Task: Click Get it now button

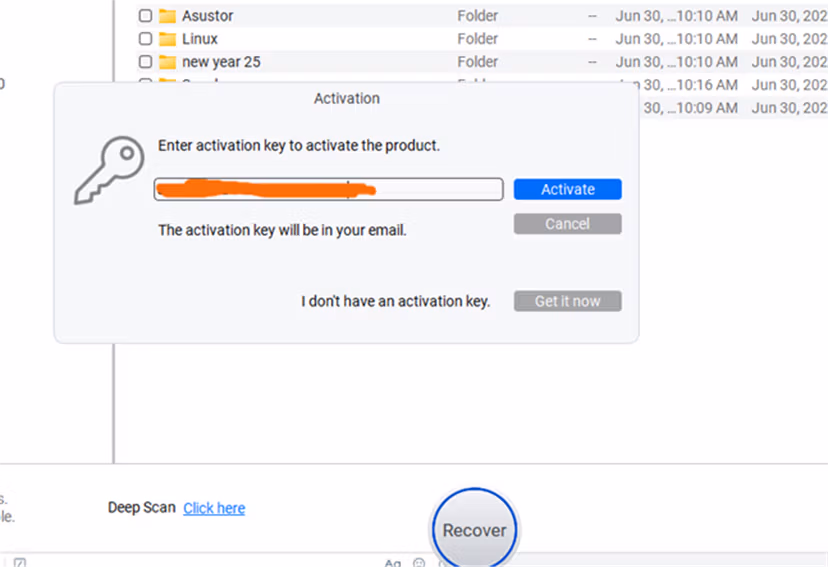Action: pyautogui.click(x=568, y=301)
